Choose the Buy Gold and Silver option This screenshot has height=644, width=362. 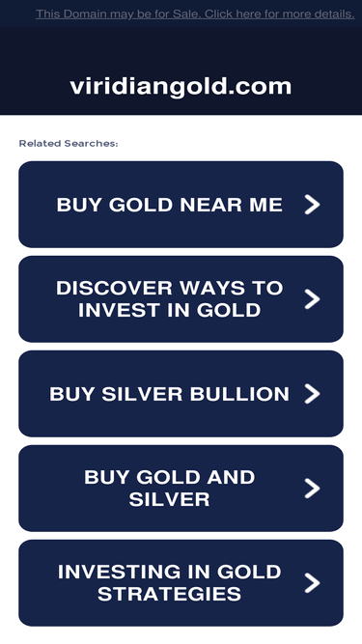[181, 489]
